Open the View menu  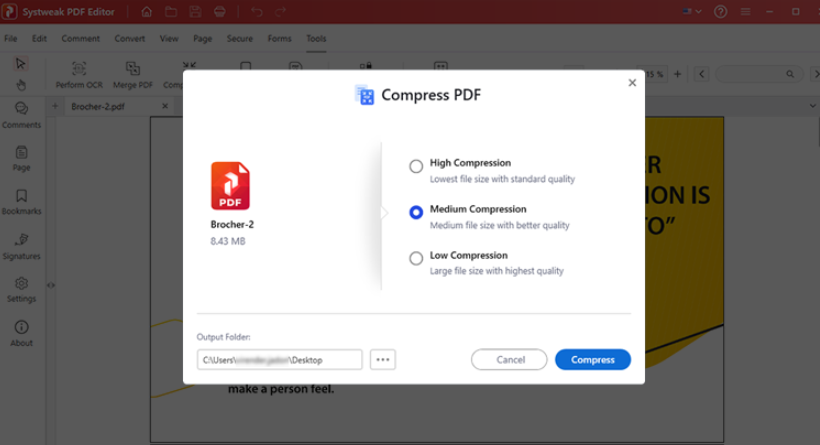coord(169,39)
